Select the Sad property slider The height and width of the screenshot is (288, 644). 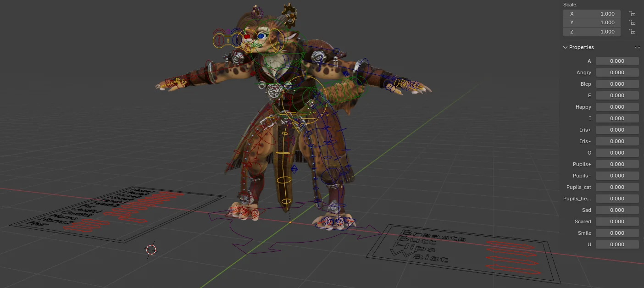pyautogui.click(x=617, y=210)
